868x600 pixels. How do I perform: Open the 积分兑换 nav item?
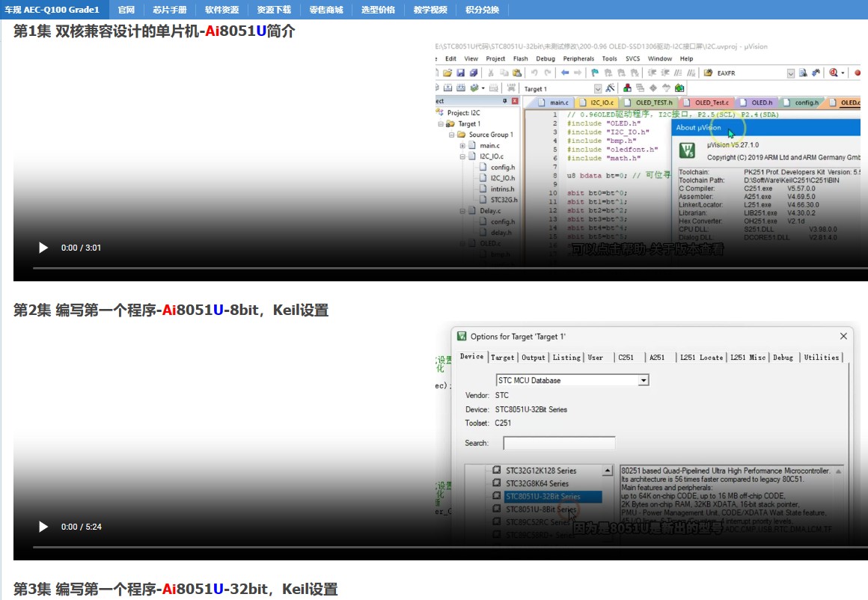tap(482, 10)
